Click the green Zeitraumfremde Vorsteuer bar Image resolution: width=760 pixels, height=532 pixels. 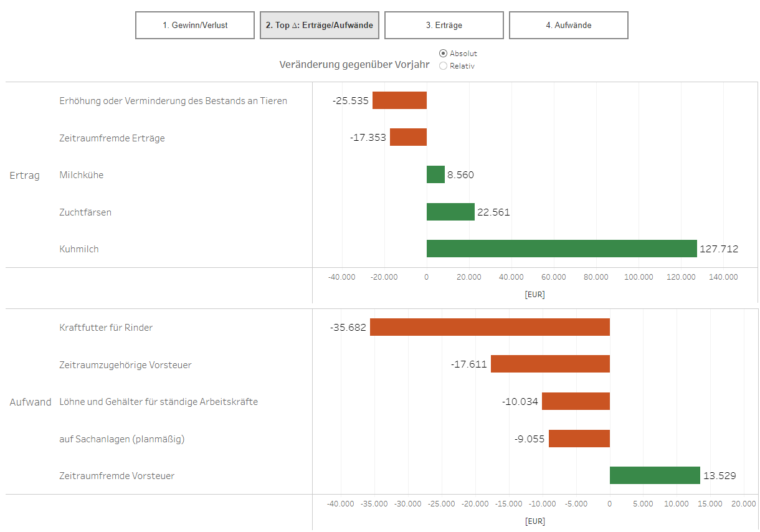click(x=655, y=475)
